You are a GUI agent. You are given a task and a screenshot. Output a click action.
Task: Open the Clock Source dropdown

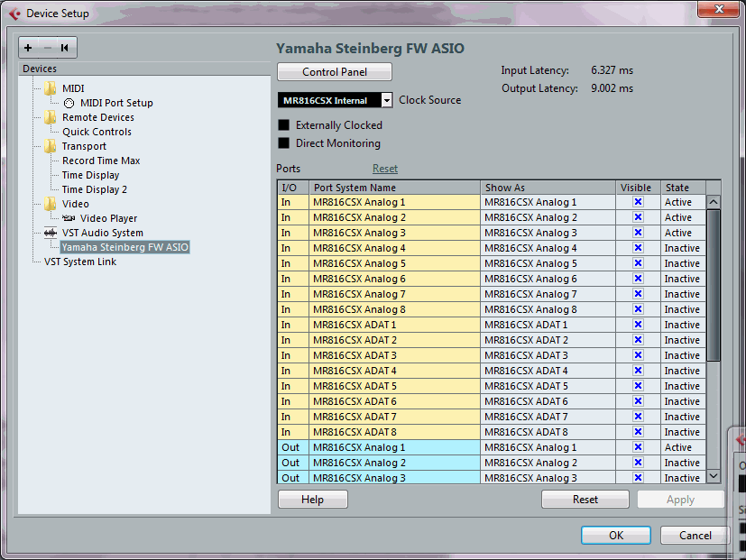386,100
